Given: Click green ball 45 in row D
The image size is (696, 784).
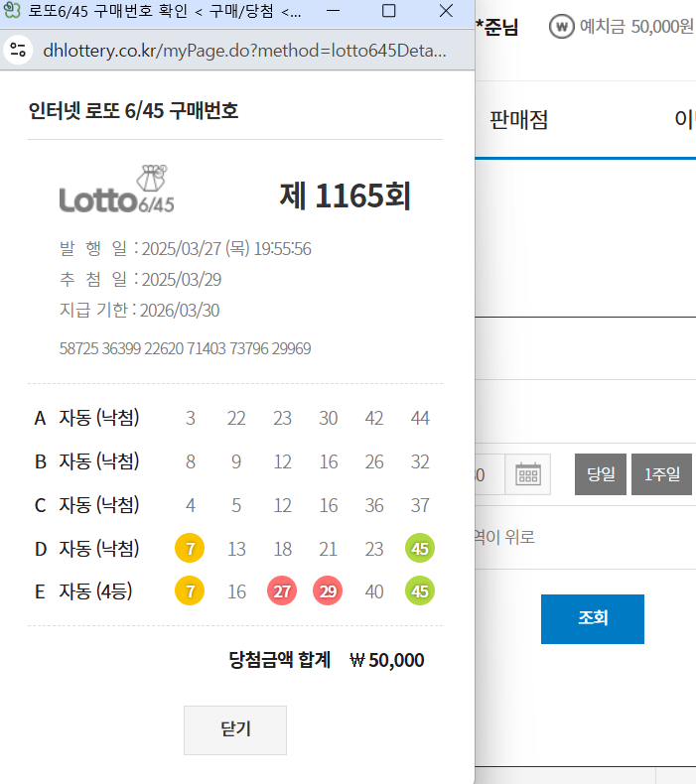Looking at the screenshot, I should (x=420, y=548).
